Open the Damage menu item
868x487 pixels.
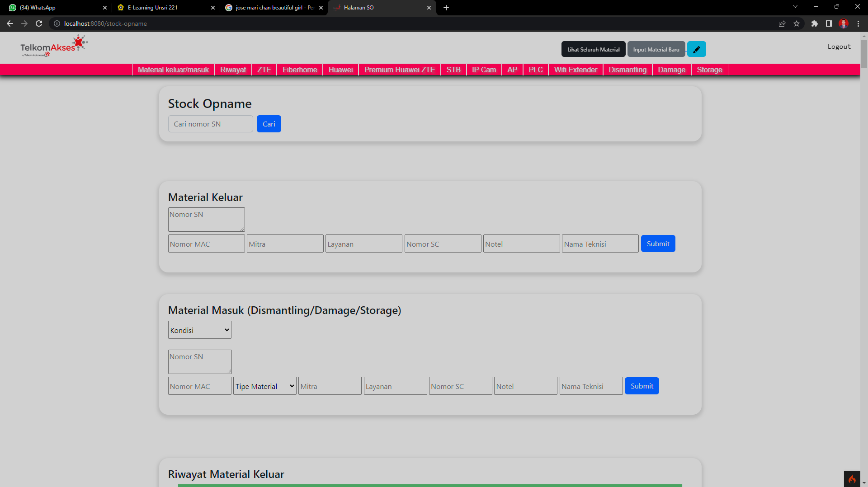pos(671,70)
